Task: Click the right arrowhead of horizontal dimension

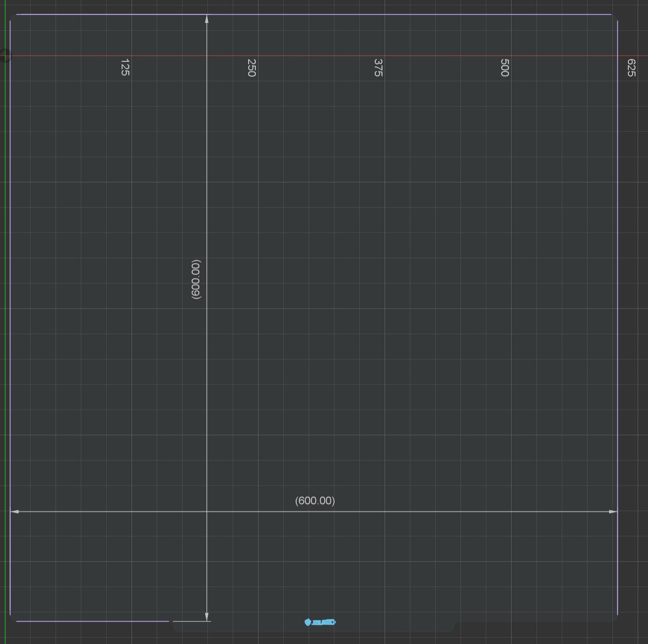Action: pos(613,512)
